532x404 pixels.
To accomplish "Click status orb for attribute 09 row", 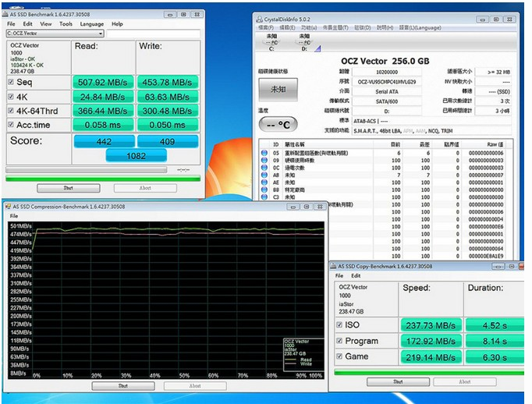I will coord(264,161).
